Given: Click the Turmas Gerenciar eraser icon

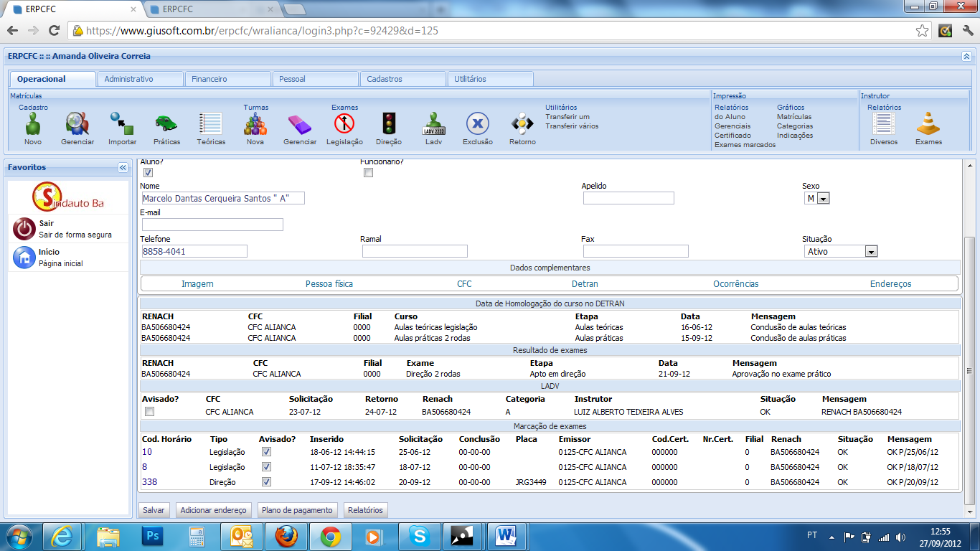Looking at the screenshot, I should point(300,124).
